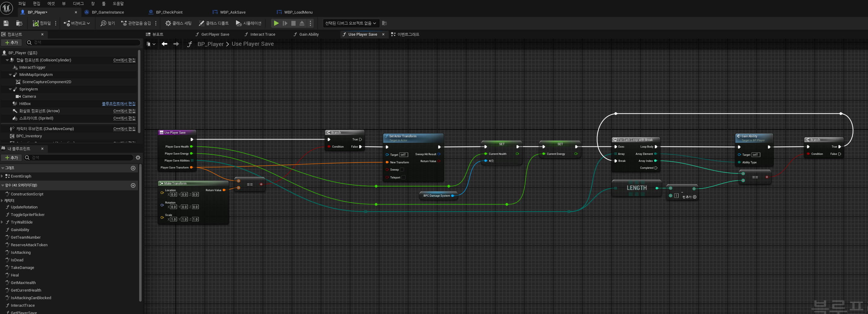This screenshot has width=868, height=314.
Task: Click the Eject playback button
Action: 302,23
